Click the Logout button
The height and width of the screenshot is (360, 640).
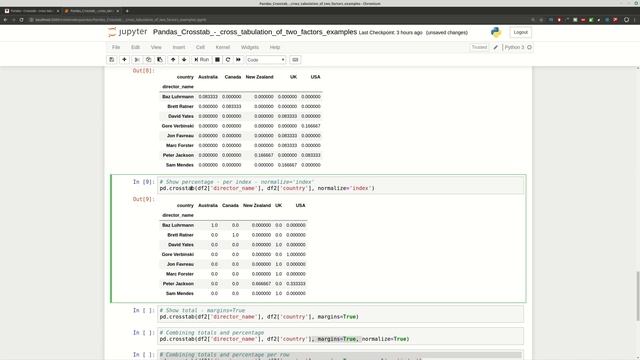point(520,32)
